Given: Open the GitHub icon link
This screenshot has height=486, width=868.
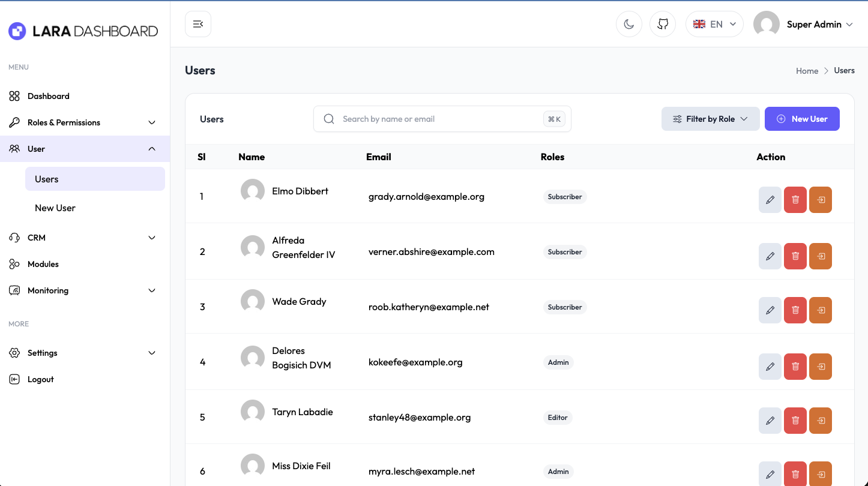Looking at the screenshot, I should 663,24.
